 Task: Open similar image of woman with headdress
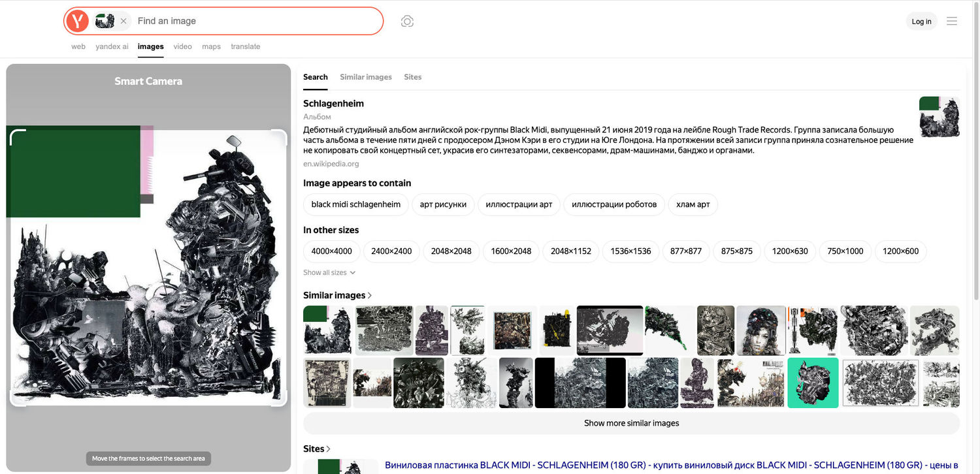(x=761, y=330)
